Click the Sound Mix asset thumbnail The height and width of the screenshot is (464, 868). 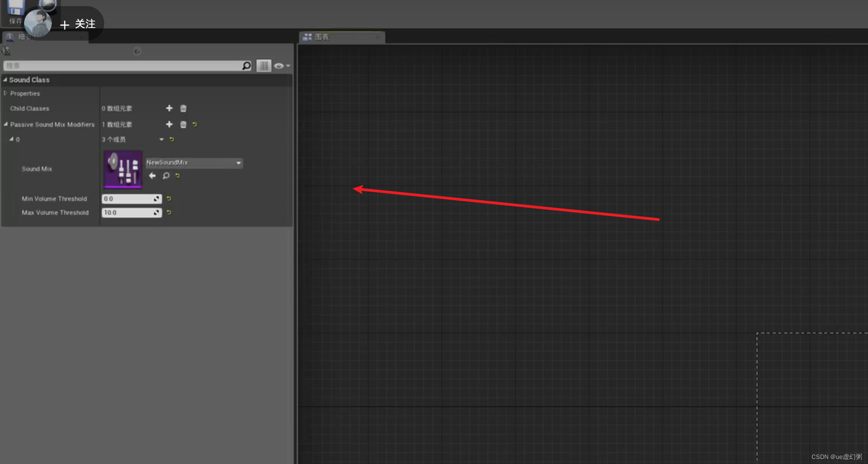coord(123,169)
